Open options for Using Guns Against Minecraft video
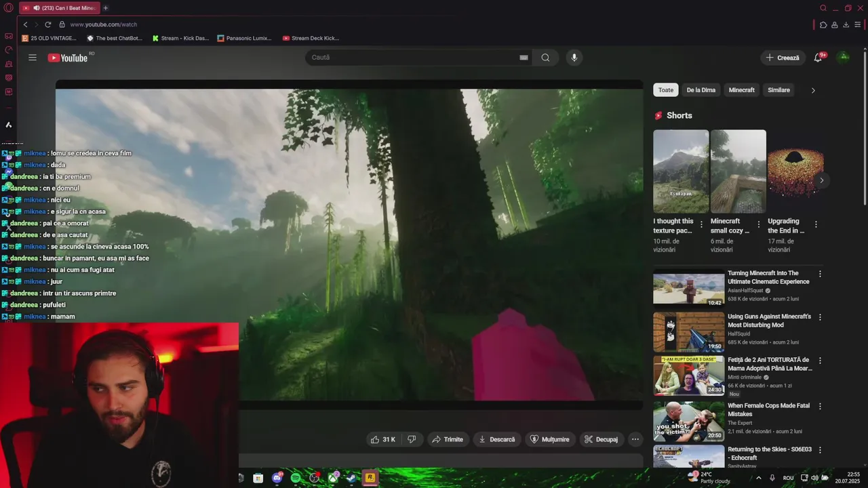The height and width of the screenshot is (488, 868). pos(820,317)
